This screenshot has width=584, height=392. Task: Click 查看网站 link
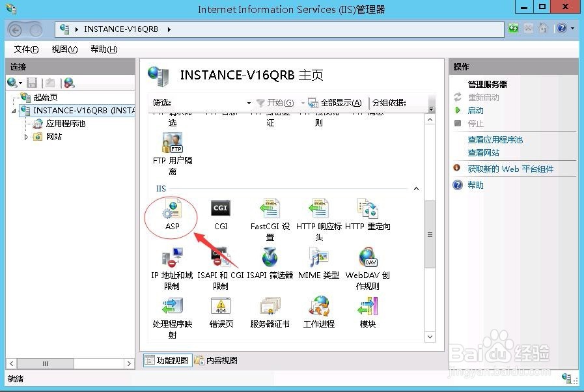[x=483, y=153]
